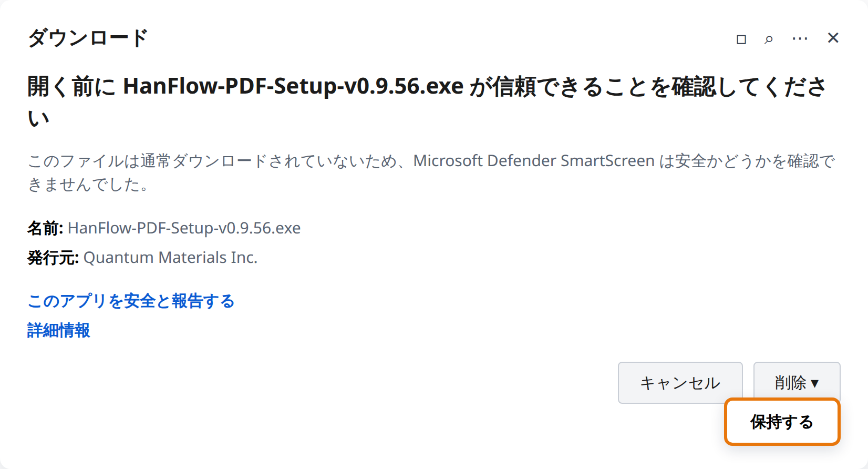Click the このアプリを安全と報告する link
868x469 pixels.
pyautogui.click(x=131, y=301)
